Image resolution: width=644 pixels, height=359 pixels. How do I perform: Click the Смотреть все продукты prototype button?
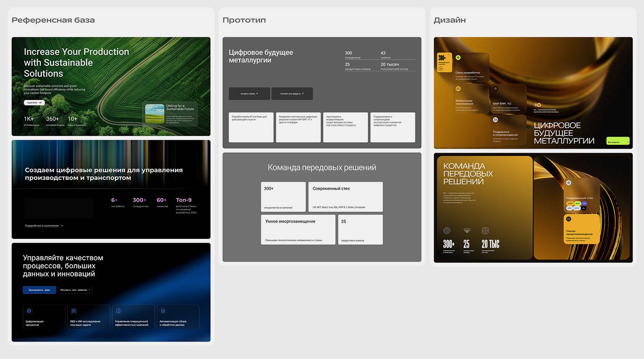click(x=292, y=94)
